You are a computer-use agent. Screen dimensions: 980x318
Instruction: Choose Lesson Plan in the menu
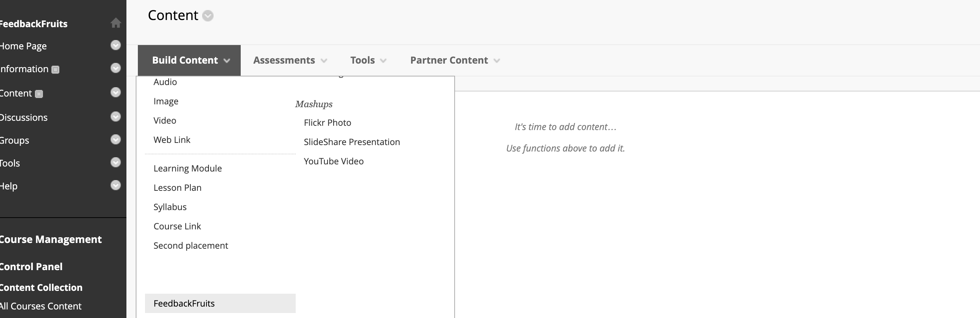tap(177, 188)
